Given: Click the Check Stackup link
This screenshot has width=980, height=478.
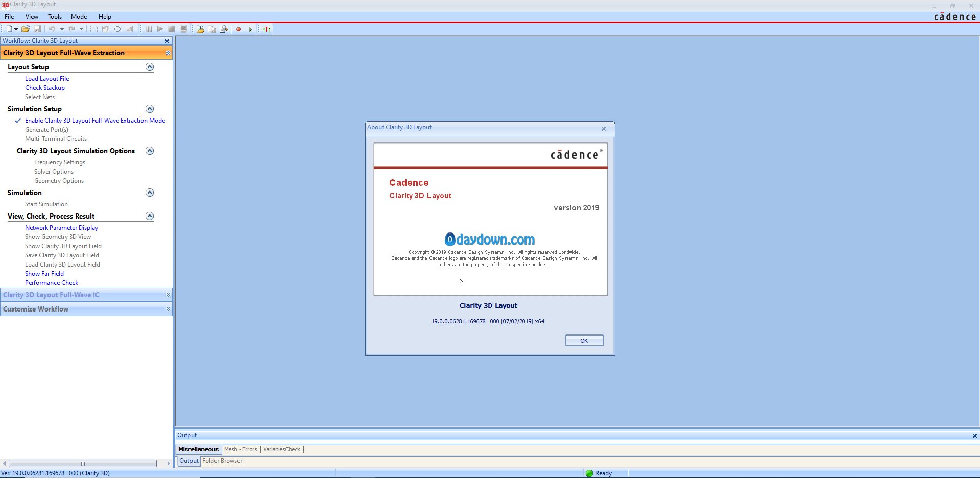Looking at the screenshot, I should coord(45,88).
